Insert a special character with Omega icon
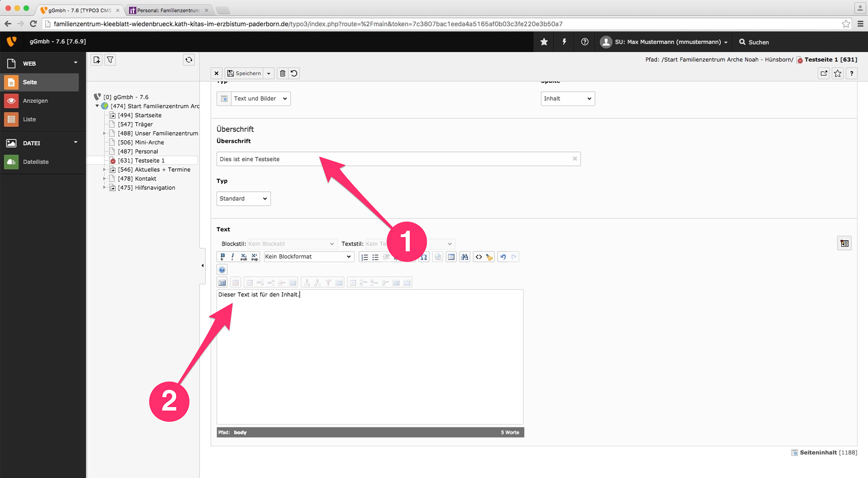 click(x=424, y=257)
